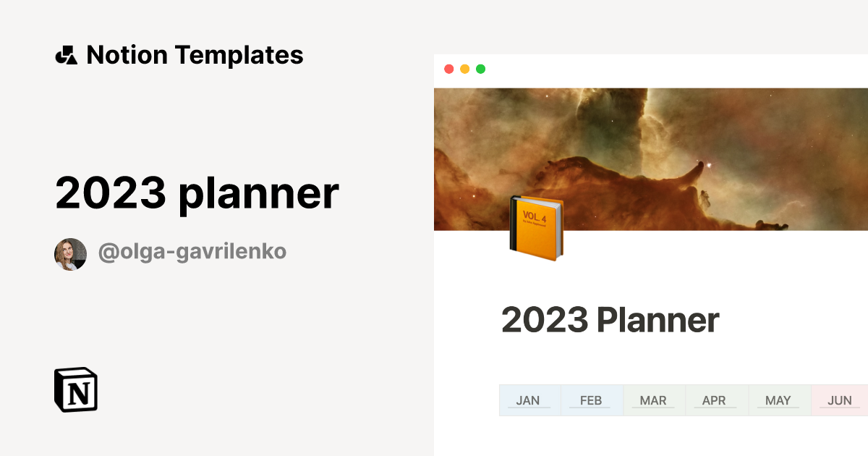Open the JAN month tab
The width and height of the screenshot is (868, 456).
(x=528, y=400)
